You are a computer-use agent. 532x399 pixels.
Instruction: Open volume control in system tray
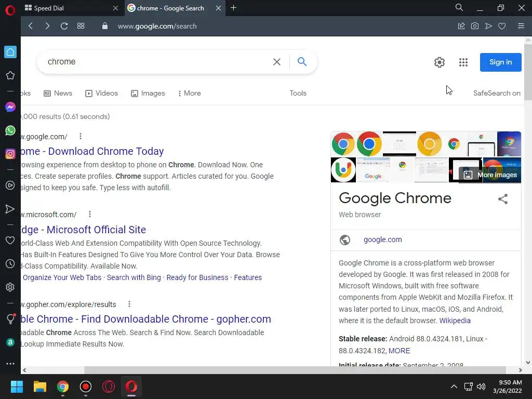click(481, 387)
